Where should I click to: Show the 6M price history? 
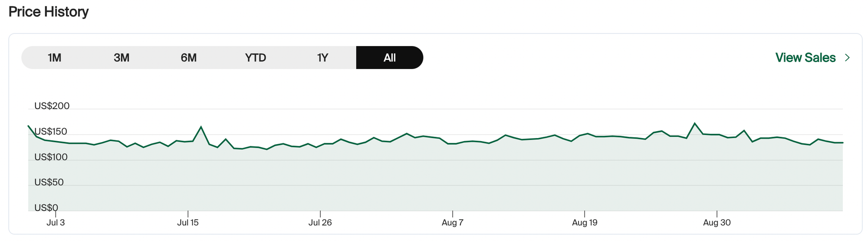click(x=188, y=58)
